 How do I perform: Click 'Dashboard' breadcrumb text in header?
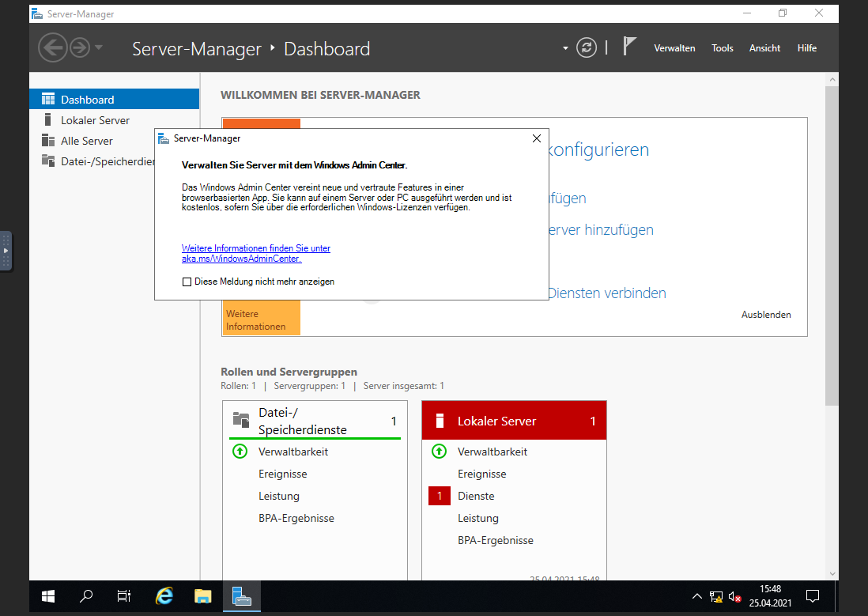pos(326,49)
